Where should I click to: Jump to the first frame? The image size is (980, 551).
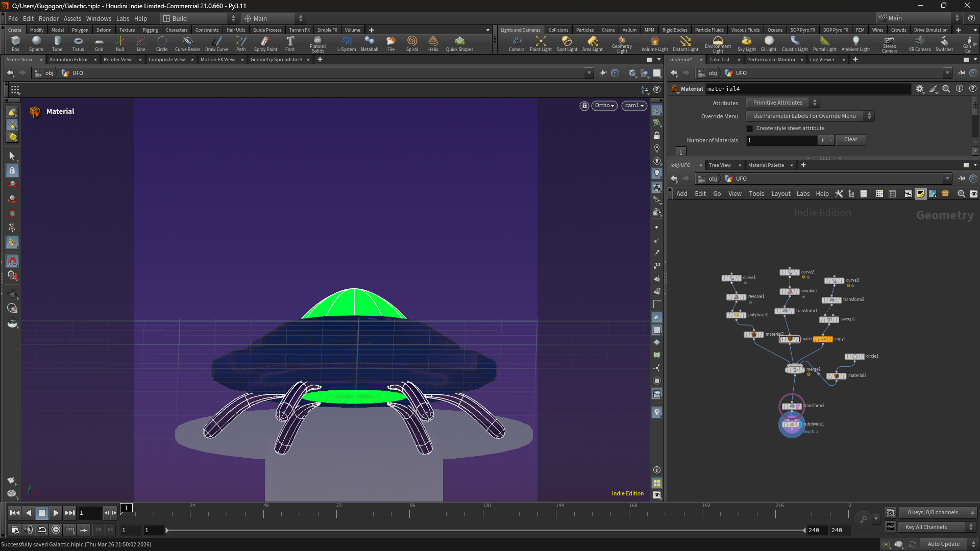tap(14, 513)
